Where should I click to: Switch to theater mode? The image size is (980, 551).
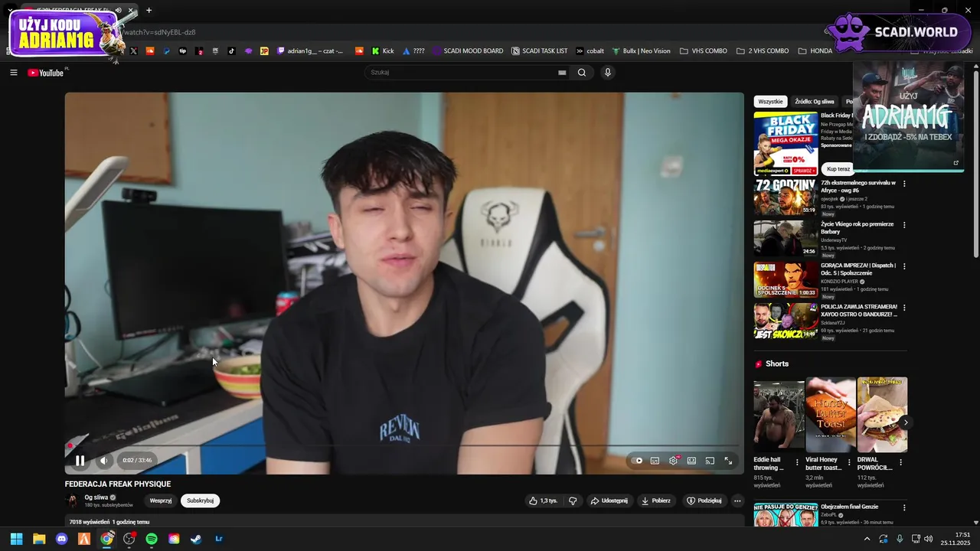point(691,461)
